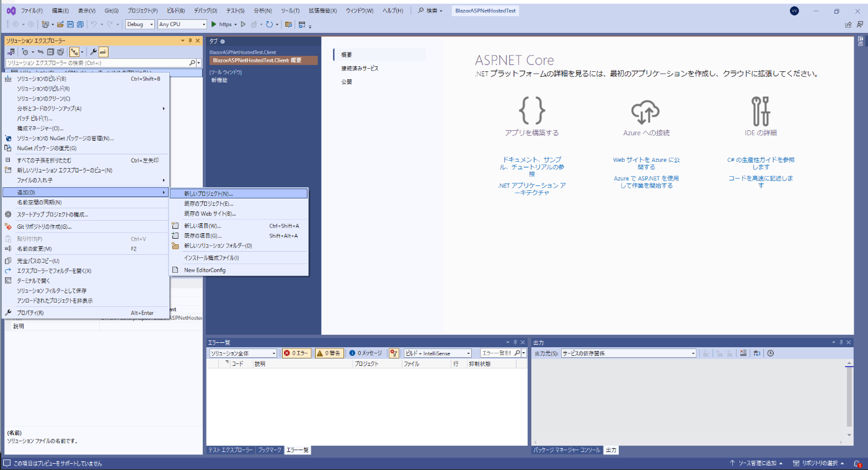Click the notifications bell in status bar

click(857, 463)
